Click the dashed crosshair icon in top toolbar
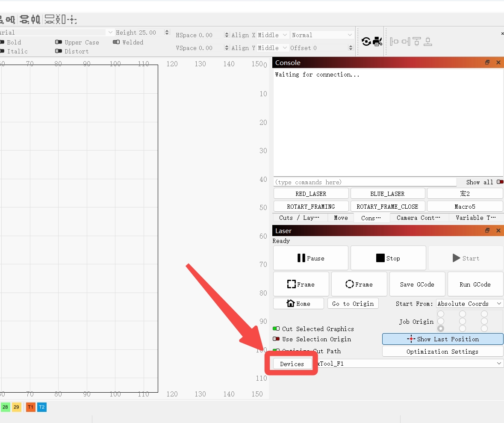 pos(72,19)
